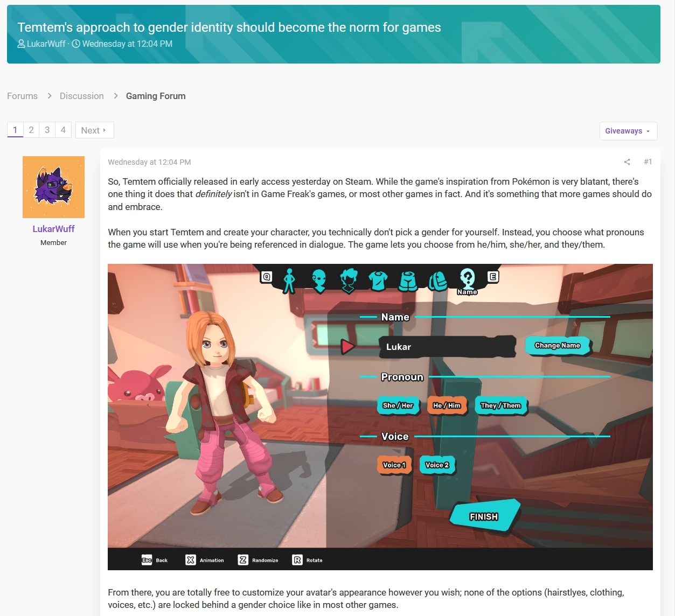Click the paragraph starting 'From there, you are totally free'
This screenshot has height=616, width=675.
click(x=366, y=599)
